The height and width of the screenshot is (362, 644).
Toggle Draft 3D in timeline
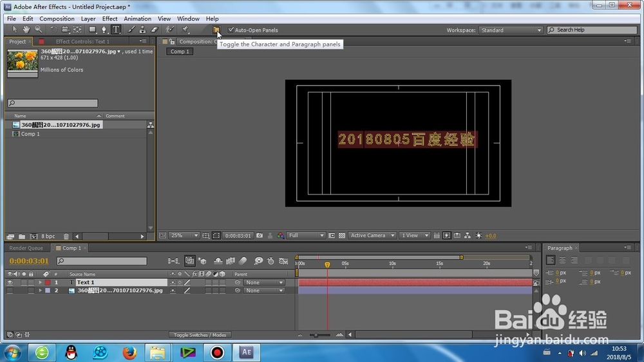pos(202,261)
